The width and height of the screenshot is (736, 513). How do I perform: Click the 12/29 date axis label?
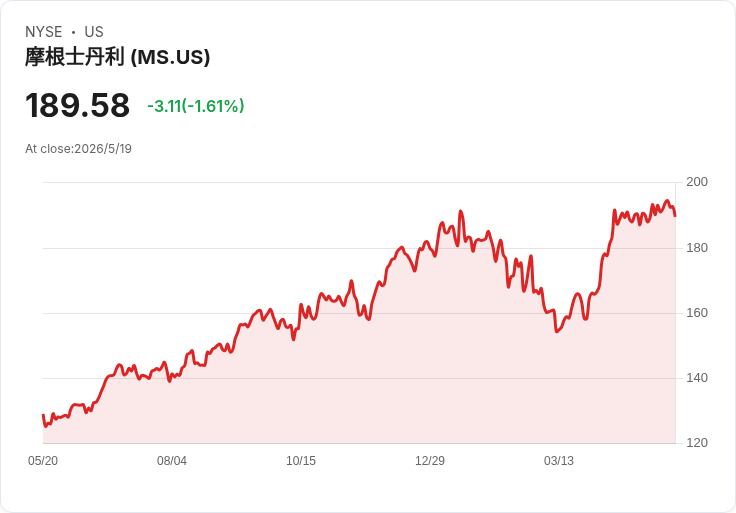click(x=430, y=460)
